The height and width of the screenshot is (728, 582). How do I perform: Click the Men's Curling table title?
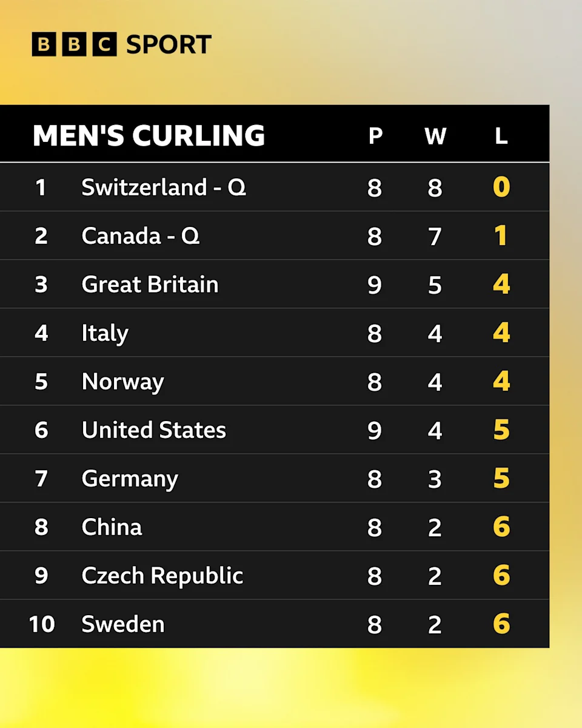click(x=149, y=136)
